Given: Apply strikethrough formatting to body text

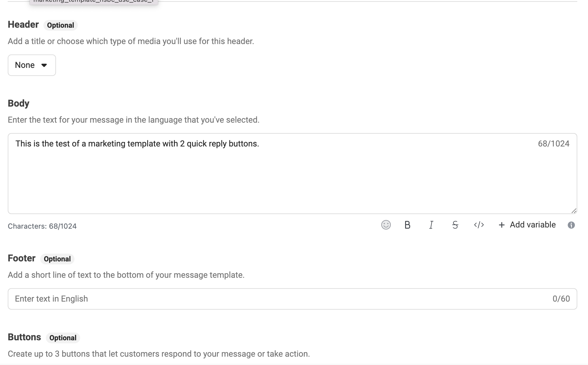Looking at the screenshot, I should (x=455, y=225).
